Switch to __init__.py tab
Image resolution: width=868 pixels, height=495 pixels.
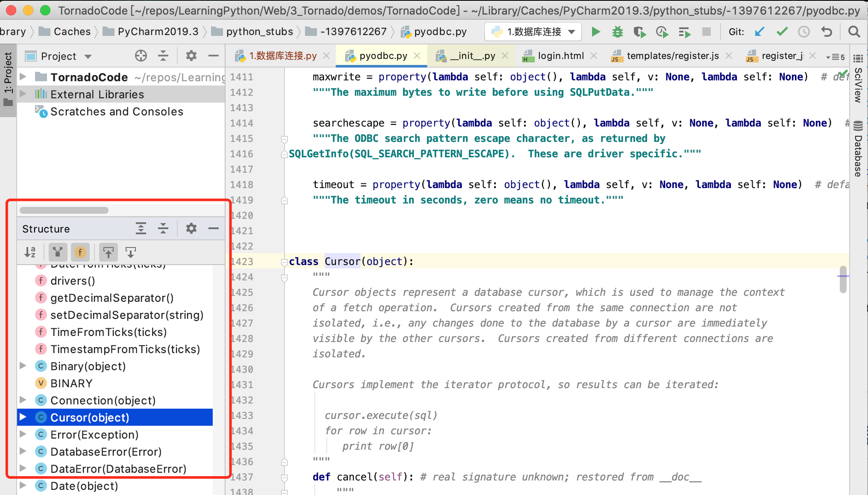click(x=472, y=56)
